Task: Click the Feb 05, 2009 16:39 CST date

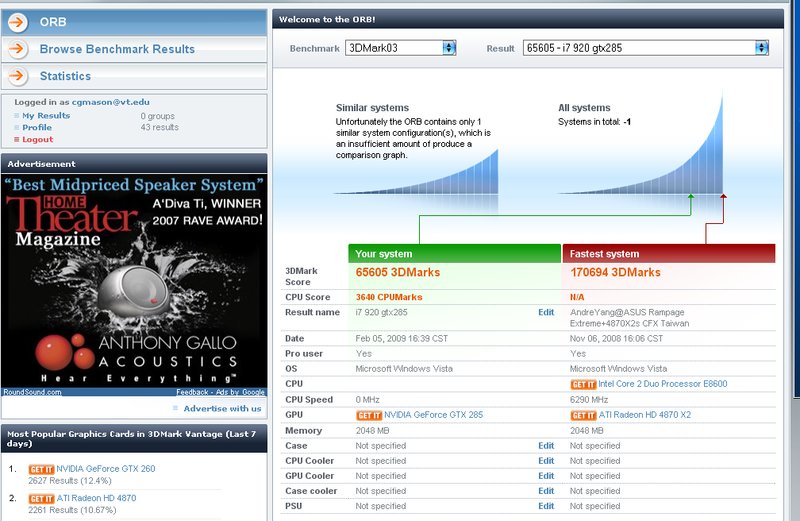Action: 402,339
